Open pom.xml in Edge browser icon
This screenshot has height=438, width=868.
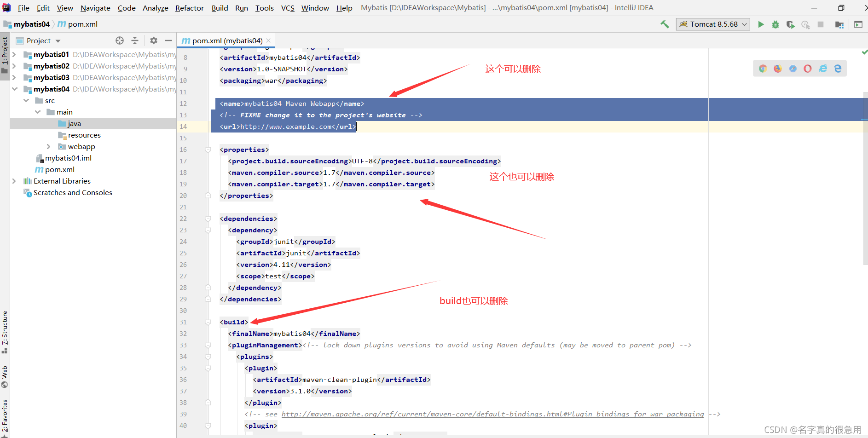tap(838, 69)
